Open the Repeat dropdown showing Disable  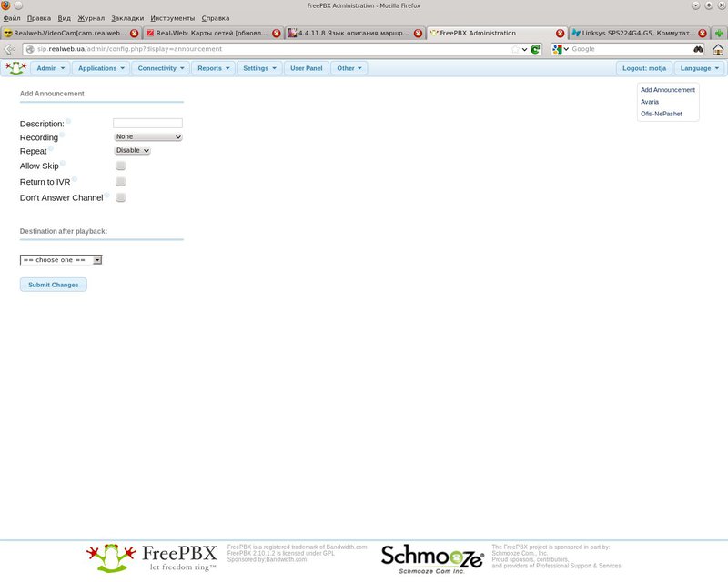tap(132, 150)
